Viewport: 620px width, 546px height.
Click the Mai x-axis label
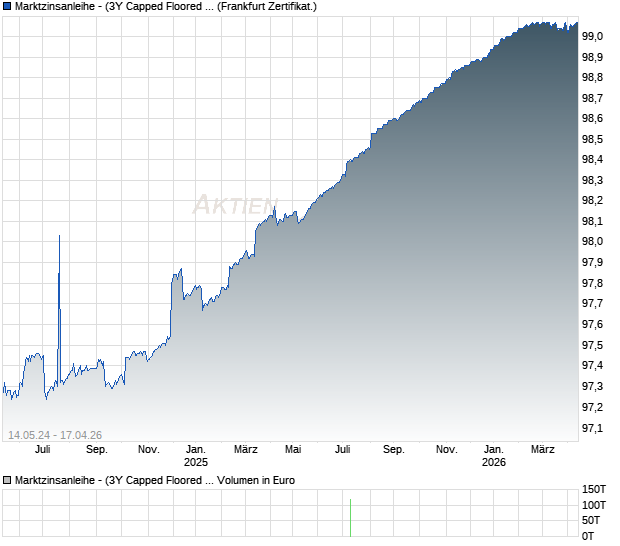[x=293, y=449]
